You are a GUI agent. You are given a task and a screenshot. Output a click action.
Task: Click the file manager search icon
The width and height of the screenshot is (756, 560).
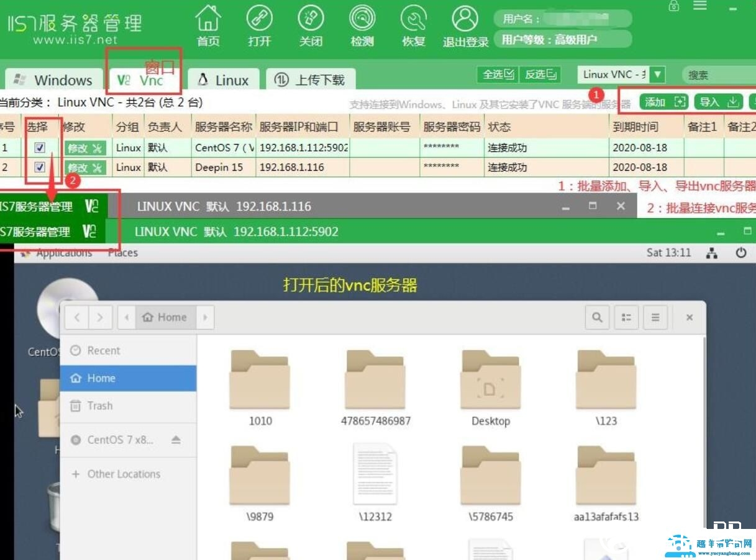tap(597, 317)
